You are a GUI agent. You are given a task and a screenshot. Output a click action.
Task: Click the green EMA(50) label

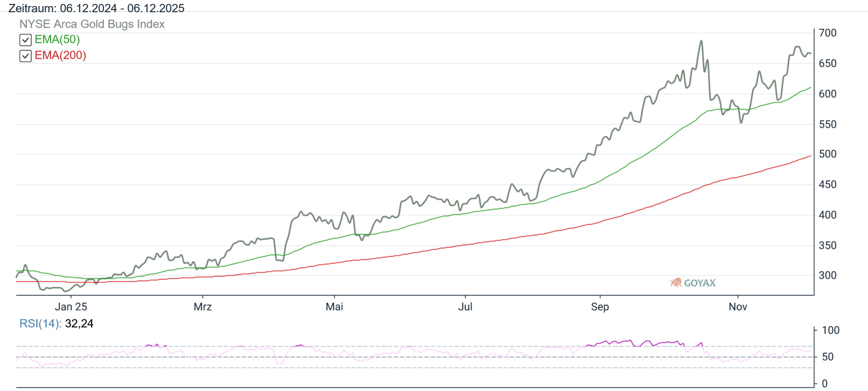[57, 39]
